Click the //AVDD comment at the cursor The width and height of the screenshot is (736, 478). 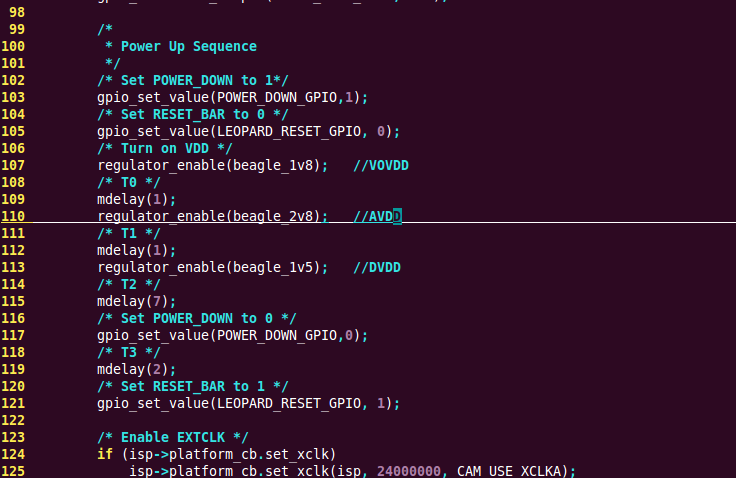[x=377, y=216]
